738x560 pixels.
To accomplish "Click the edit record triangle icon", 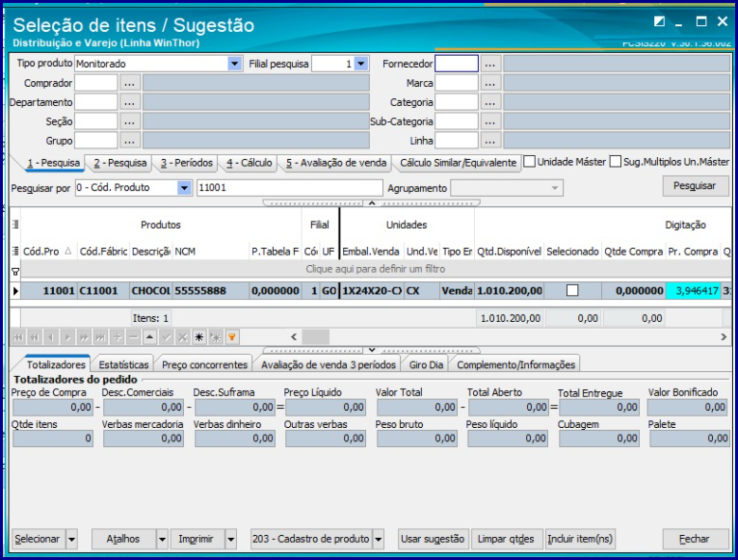I will pyautogui.click(x=149, y=337).
